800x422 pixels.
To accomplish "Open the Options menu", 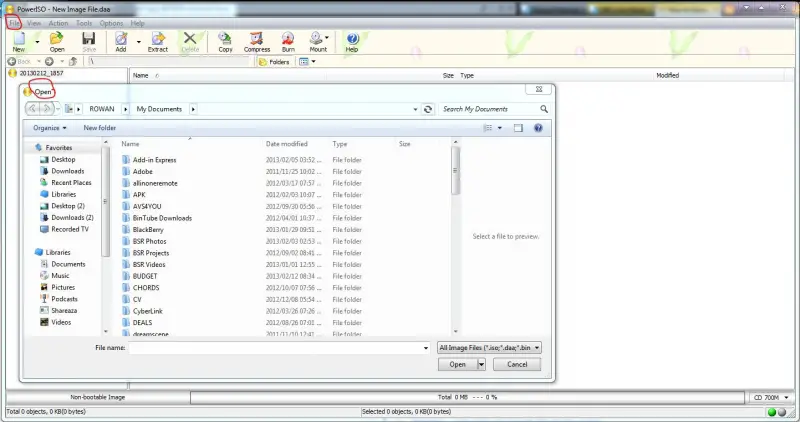I will [x=111, y=23].
